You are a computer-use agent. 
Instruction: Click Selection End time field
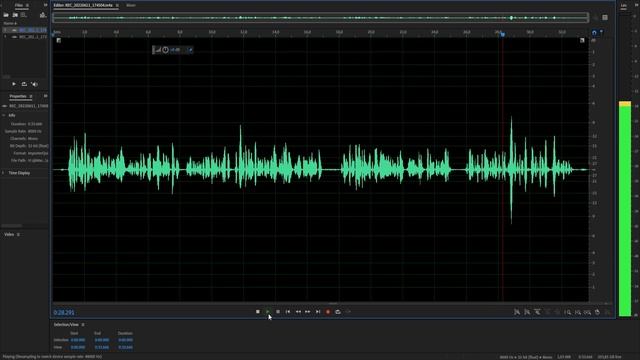(x=102, y=340)
